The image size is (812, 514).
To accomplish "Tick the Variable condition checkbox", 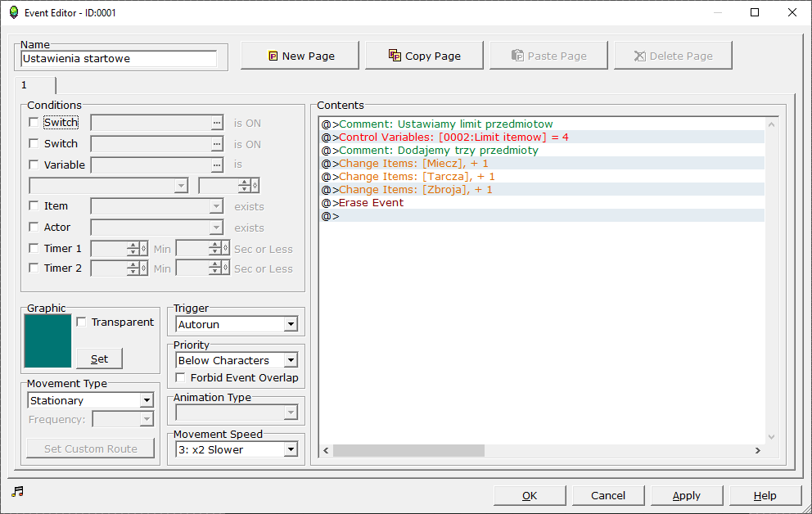I will (34, 165).
